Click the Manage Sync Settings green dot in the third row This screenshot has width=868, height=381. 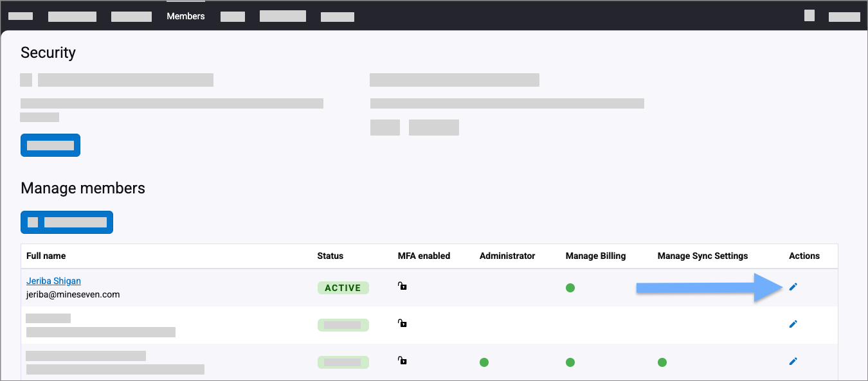point(662,362)
